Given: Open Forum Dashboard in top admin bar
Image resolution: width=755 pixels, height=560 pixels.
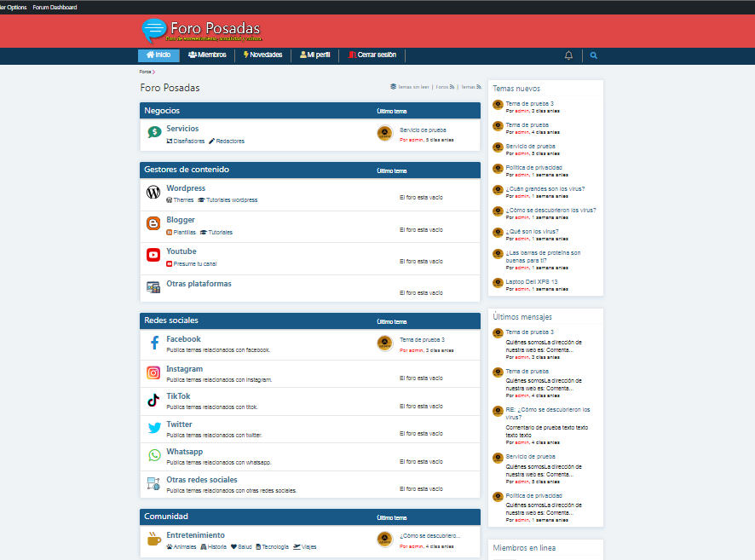Looking at the screenshot, I should point(55,7).
